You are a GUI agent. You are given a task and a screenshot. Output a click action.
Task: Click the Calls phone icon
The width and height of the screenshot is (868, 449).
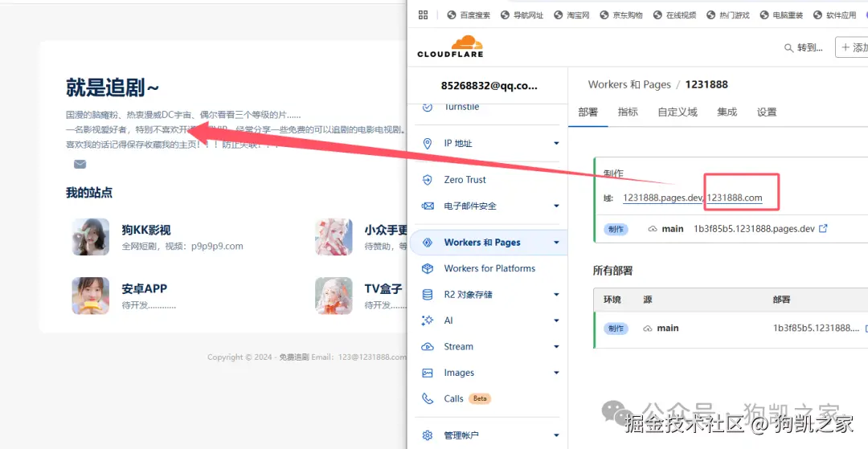click(428, 398)
